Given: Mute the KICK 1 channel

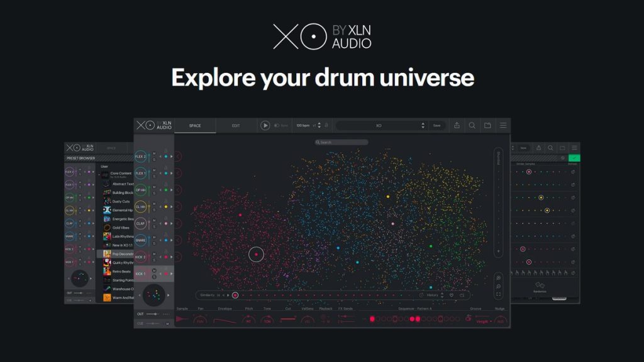Looking at the screenshot, I should point(155,271).
